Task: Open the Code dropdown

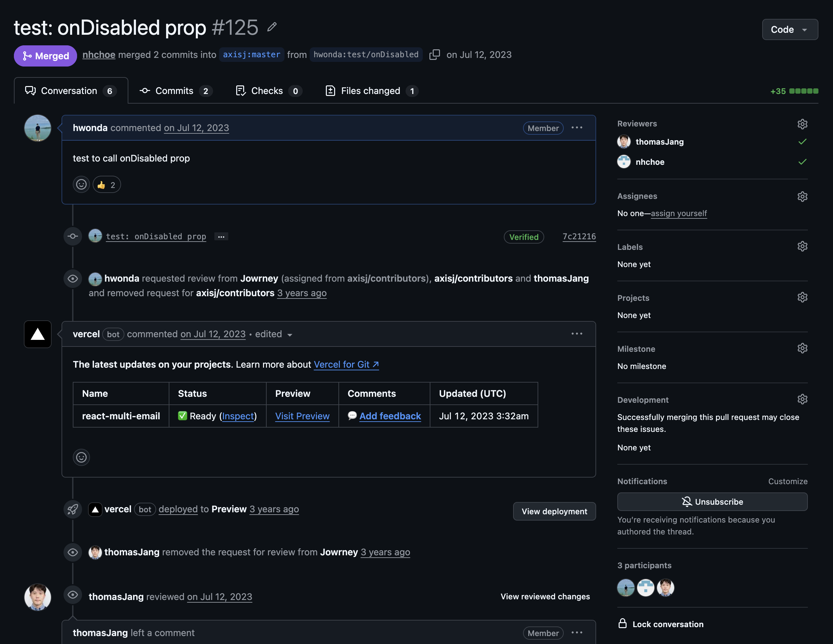Action: tap(790, 29)
